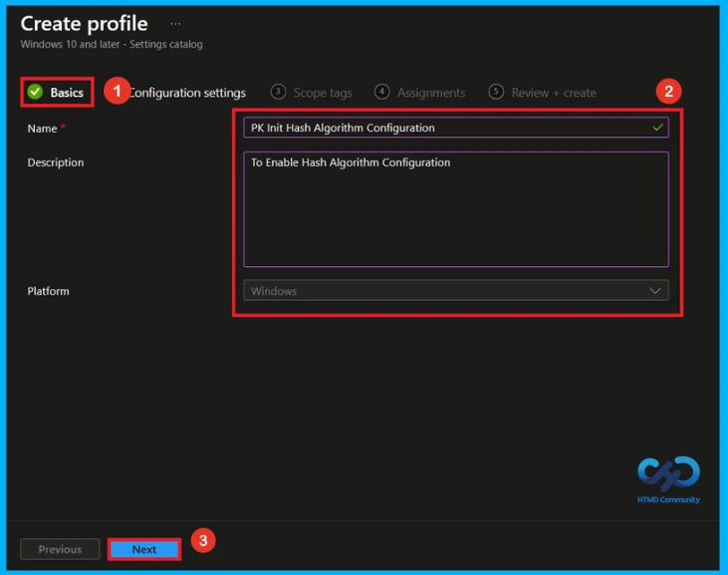Click the Platform label
Screen dimensions: 728x575
point(48,291)
